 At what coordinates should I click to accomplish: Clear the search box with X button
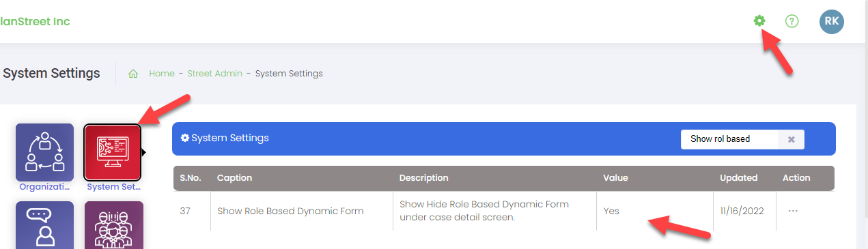(792, 139)
